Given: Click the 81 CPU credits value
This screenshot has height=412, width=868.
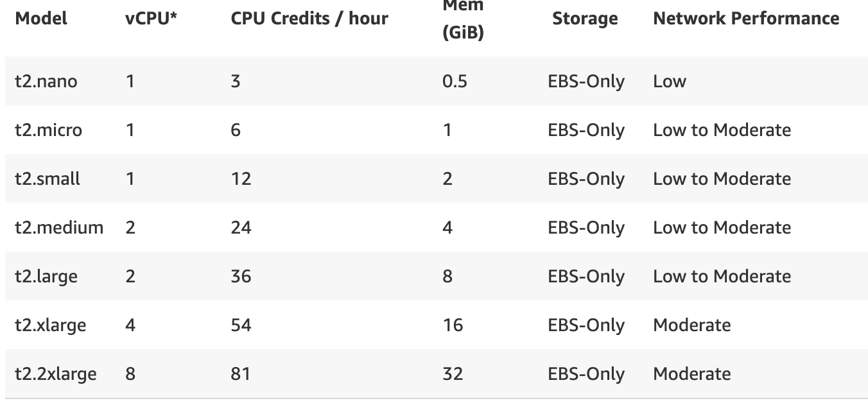Looking at the screenshot, I should (x=240, y=374).
